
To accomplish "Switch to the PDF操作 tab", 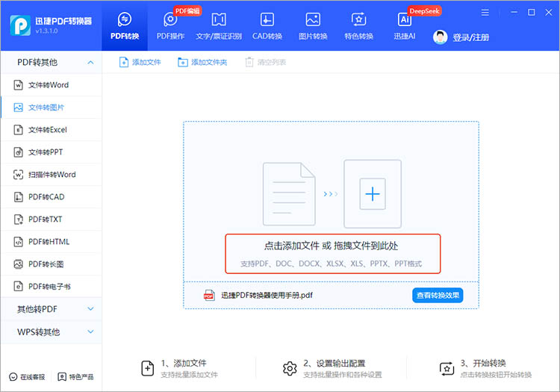I will pos(170,25).
